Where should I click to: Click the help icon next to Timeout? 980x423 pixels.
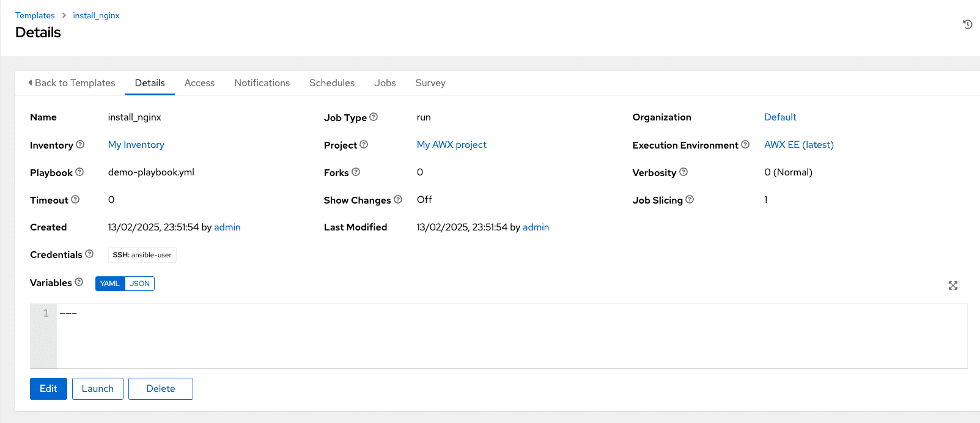75,199
